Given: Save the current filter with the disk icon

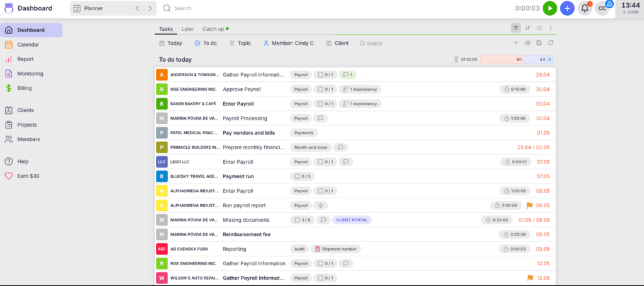Looking at the screenshot, I should tap(539, 43).
